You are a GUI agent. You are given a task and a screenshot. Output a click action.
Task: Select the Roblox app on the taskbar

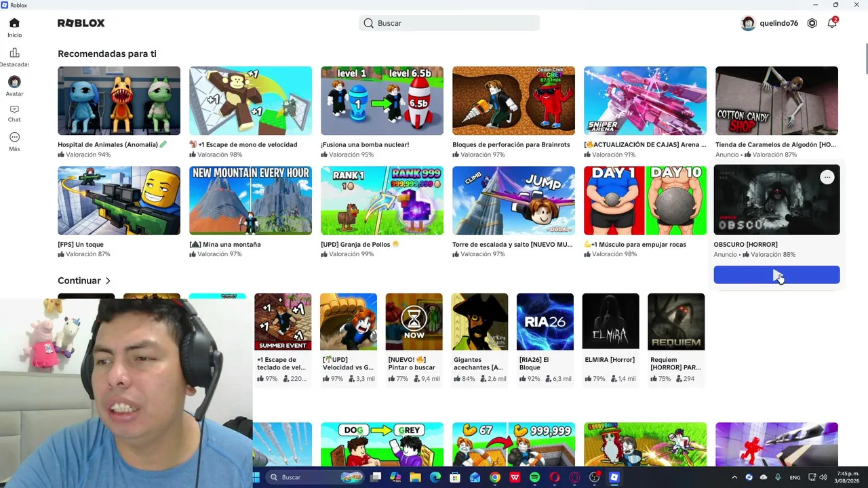(x=614, y=477)
